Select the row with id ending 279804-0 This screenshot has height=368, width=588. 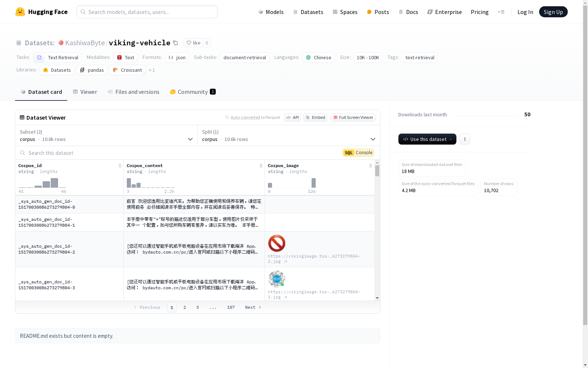195,204
